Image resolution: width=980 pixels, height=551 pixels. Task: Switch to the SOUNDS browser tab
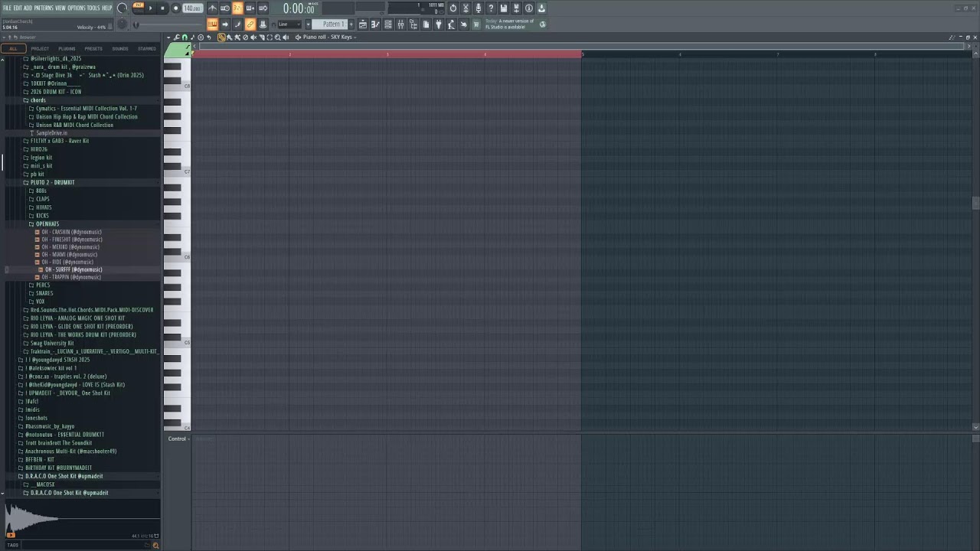point(120,48)
